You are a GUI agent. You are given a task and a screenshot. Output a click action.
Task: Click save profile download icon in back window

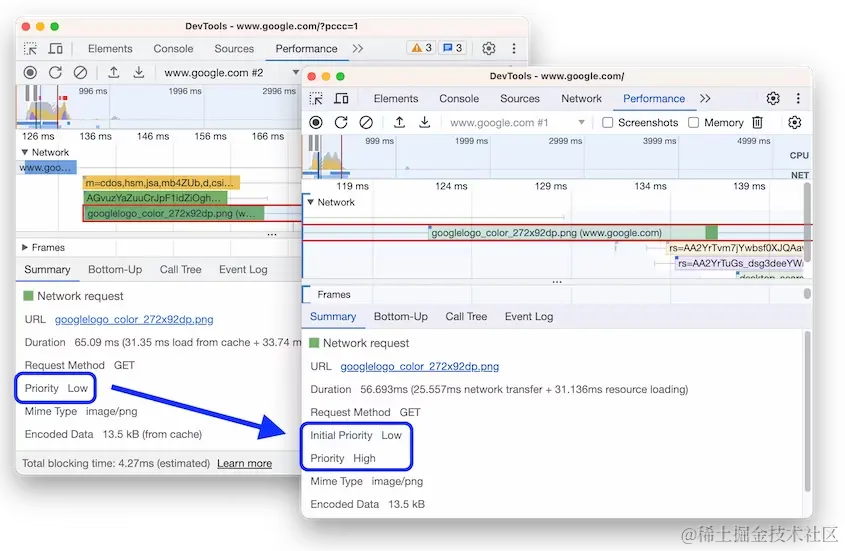tap(138, 72)
